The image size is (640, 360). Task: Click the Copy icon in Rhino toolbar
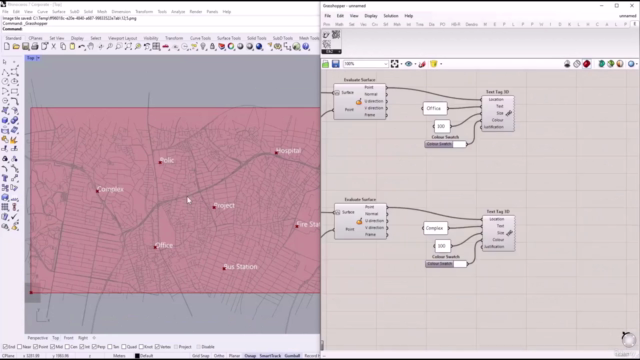tap(63, 47)
